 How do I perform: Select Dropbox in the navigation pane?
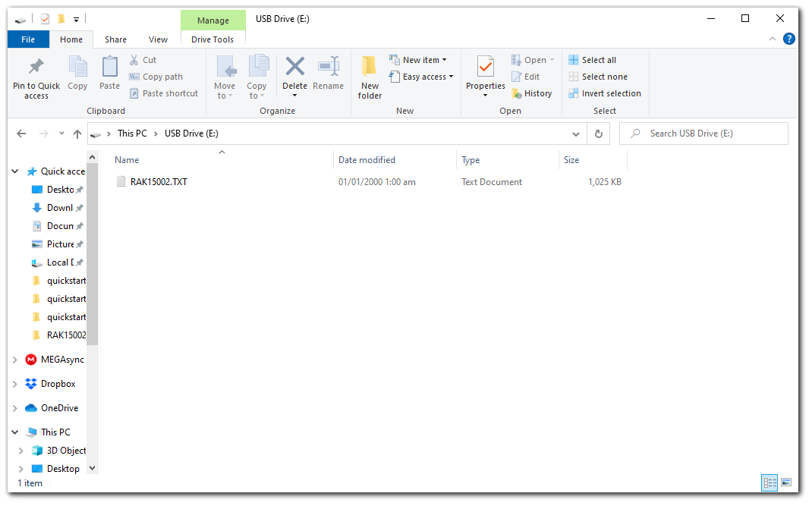[x=50, y=384]
